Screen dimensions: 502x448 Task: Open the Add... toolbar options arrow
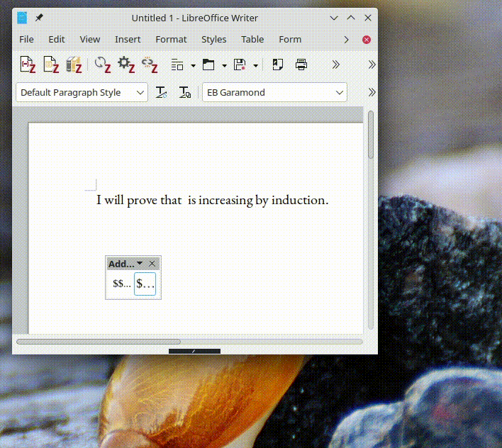click(140, 263)
